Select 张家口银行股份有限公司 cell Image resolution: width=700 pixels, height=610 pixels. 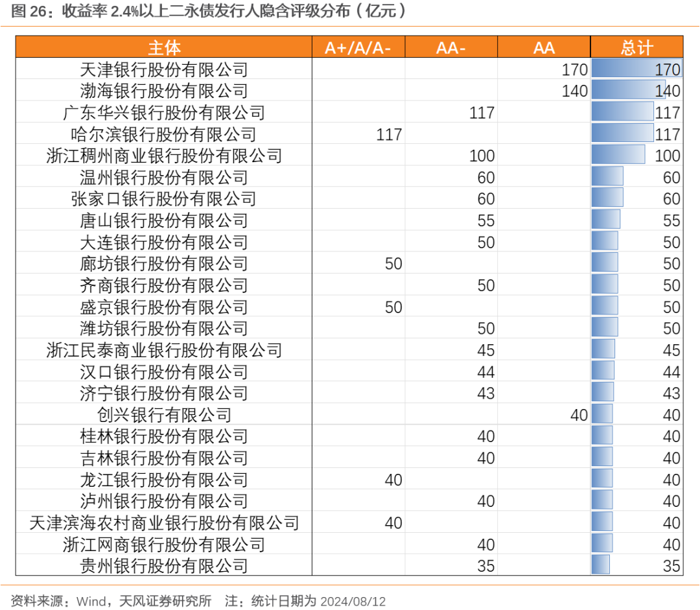[x=164, y=199]
